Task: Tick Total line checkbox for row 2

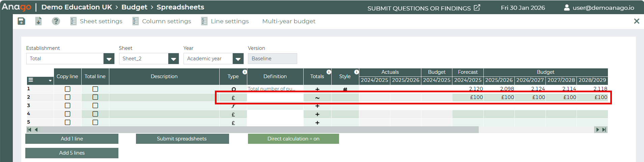Action: 95,97
